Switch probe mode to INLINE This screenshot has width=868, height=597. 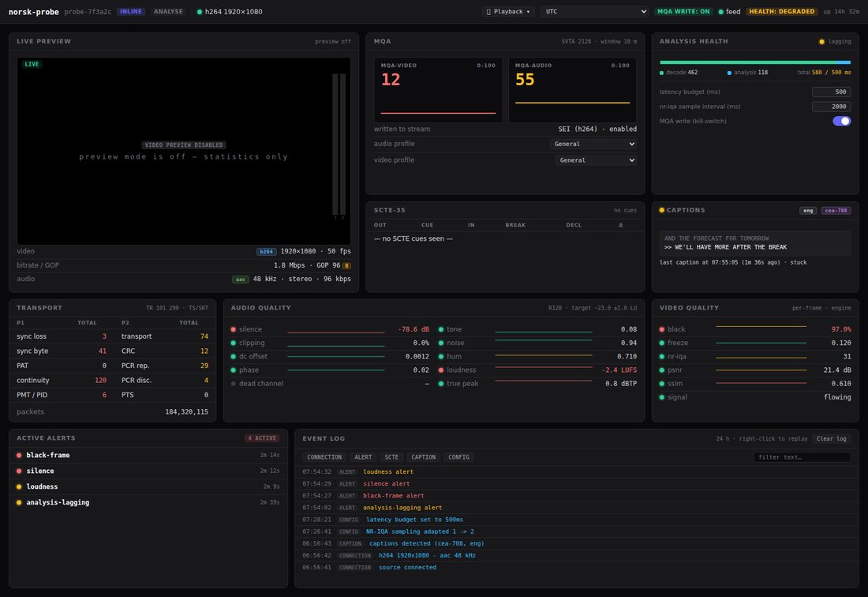point(131,12)
